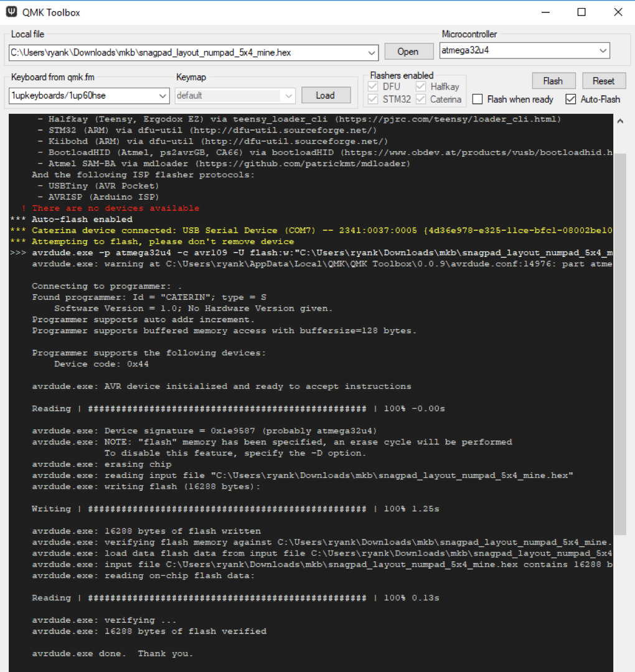Screen dimensions: 635x672
Task: Click 'avrdude.exe: verifying ...' log line
Action: pos(104,620)
